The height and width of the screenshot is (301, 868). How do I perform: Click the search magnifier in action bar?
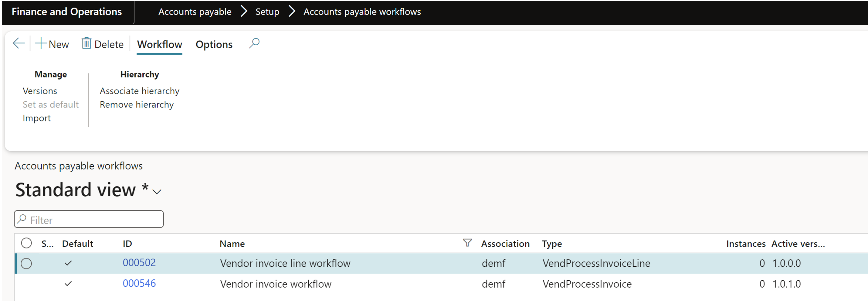point(254,43)
